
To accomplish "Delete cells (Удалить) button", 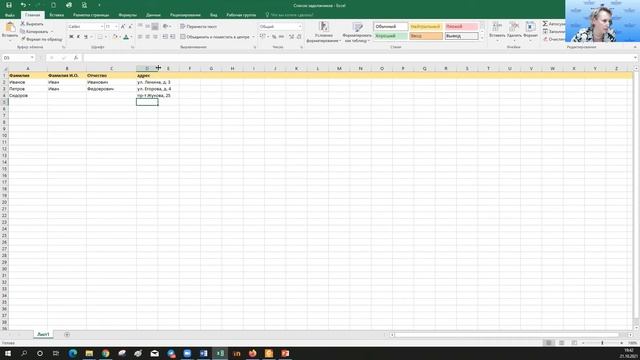I will tap(514, 31).
